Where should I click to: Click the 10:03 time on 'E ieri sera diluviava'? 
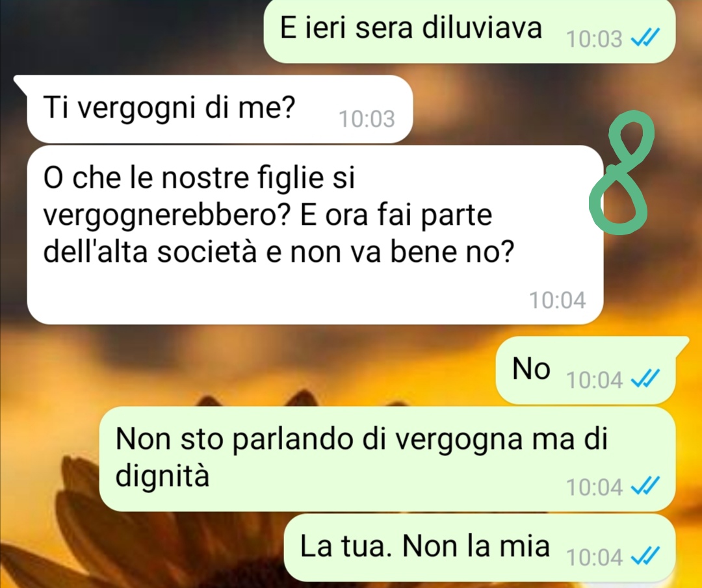594,39
